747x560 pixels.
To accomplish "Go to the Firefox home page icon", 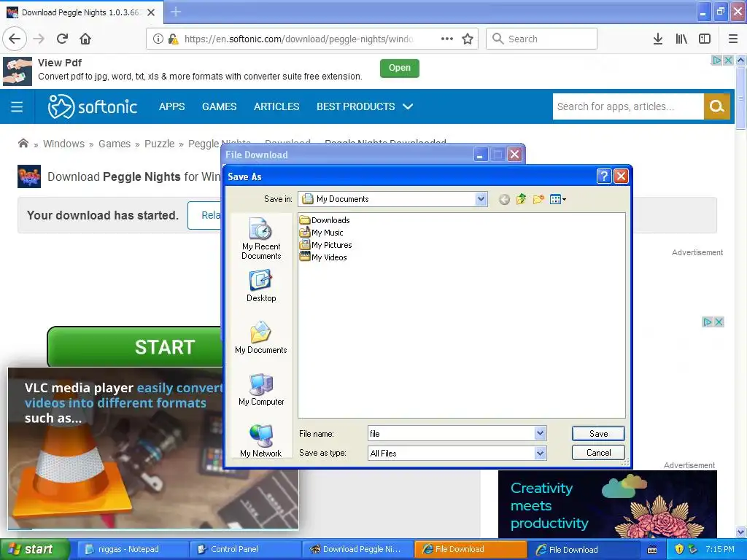I will tap(85, 39).
